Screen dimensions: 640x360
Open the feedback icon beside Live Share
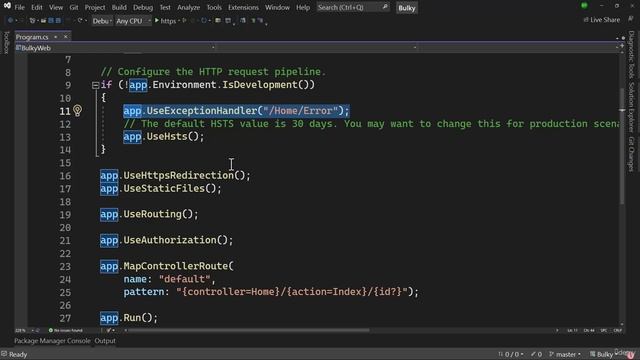pos(631,19)
